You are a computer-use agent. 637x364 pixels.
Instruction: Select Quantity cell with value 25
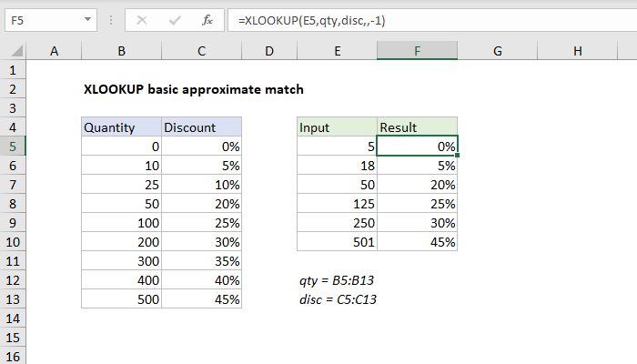coord(121,185)
